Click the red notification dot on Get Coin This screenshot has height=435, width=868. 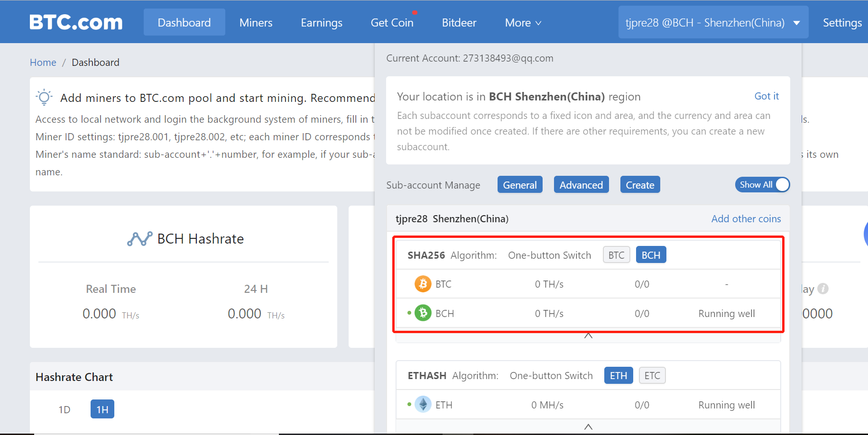tap(415, 13)
